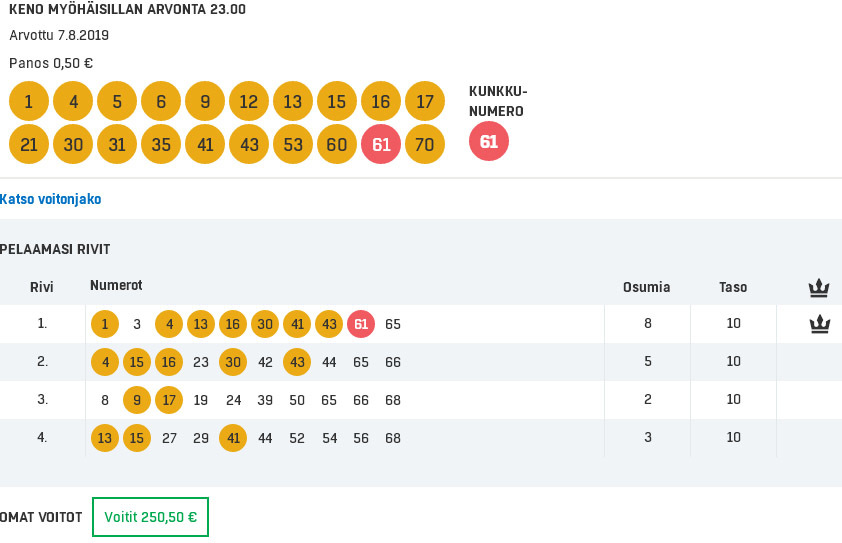Click the crown icon in row 1
842x543 pixels.
click(819, 323)
